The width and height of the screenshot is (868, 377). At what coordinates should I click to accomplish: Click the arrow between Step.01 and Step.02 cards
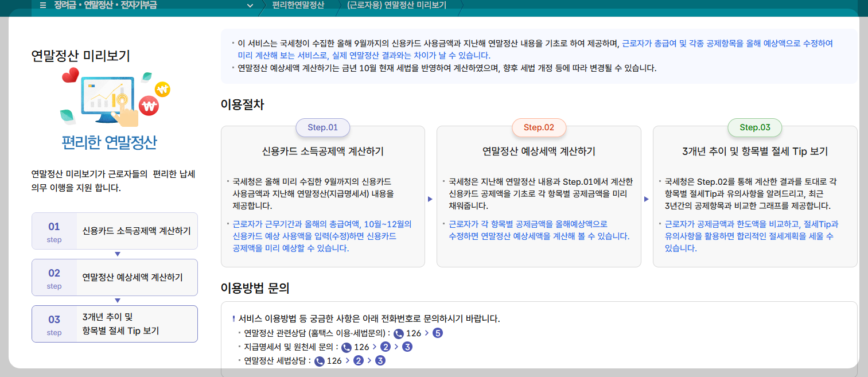pyautogui.click(x=430, y=199)
